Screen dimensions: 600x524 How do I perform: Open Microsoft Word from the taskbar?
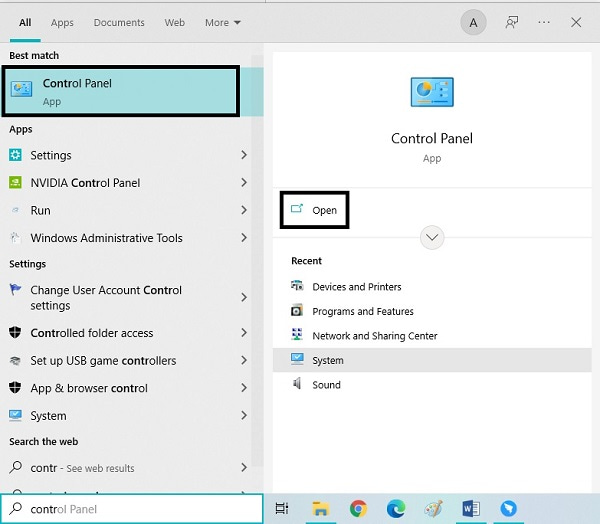point(471,509)
